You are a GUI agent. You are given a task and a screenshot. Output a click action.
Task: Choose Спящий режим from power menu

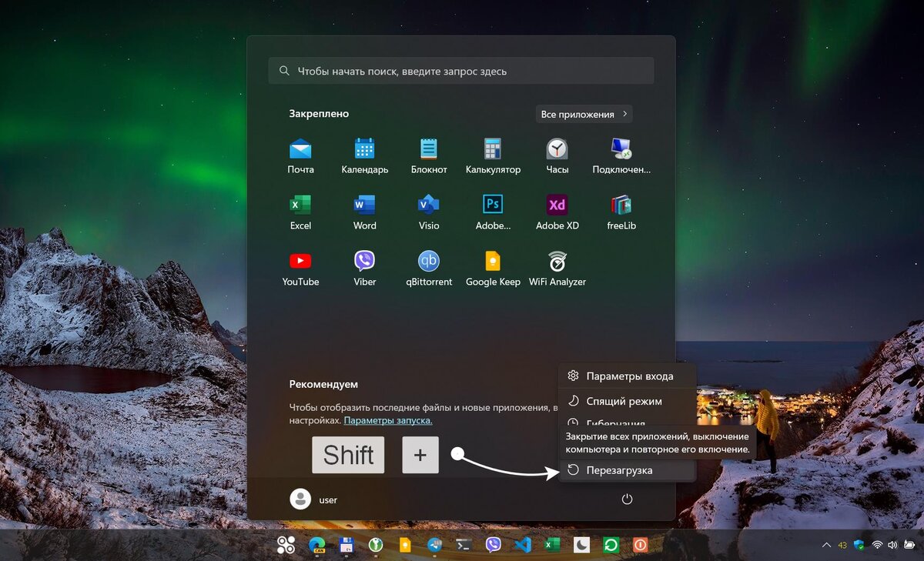tap(627, 401)
